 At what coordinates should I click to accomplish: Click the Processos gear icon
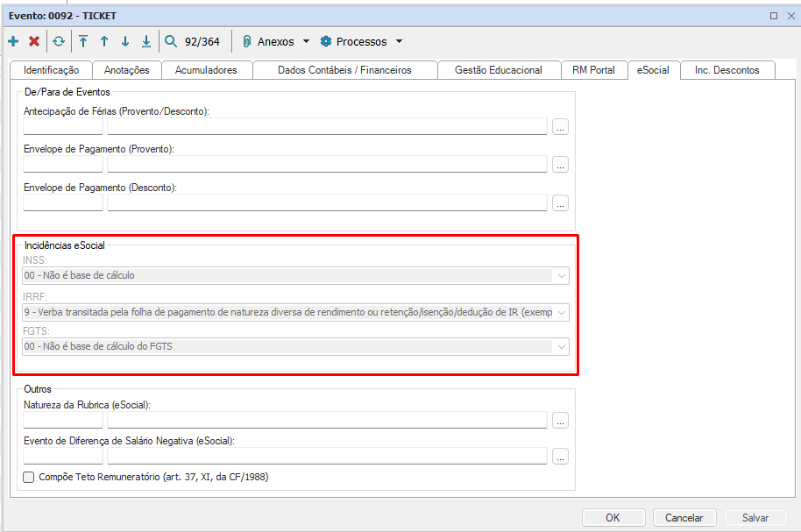(325, 41)
